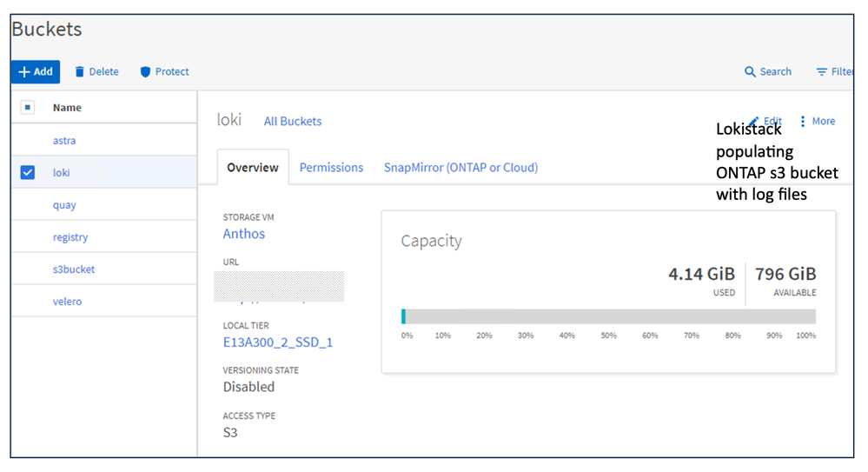Click the trash Delete icon

pyautogui.click(x=80, y=72)
